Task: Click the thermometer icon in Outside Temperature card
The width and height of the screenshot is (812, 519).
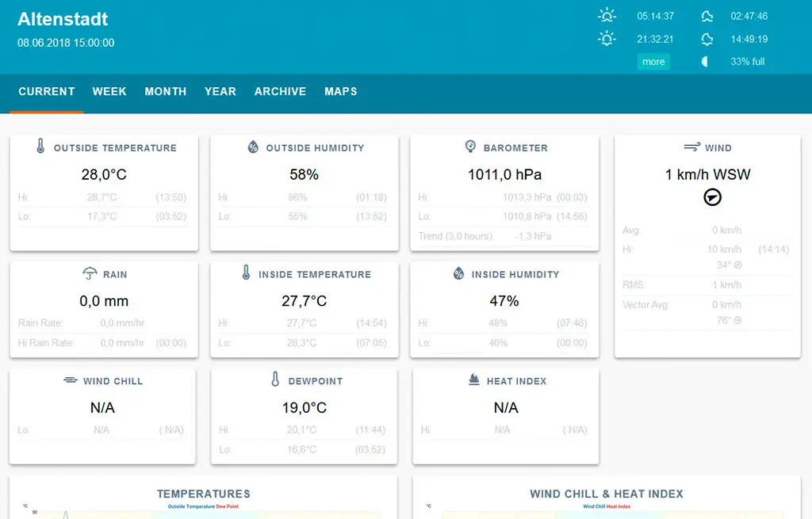Action: pos(40,146)
